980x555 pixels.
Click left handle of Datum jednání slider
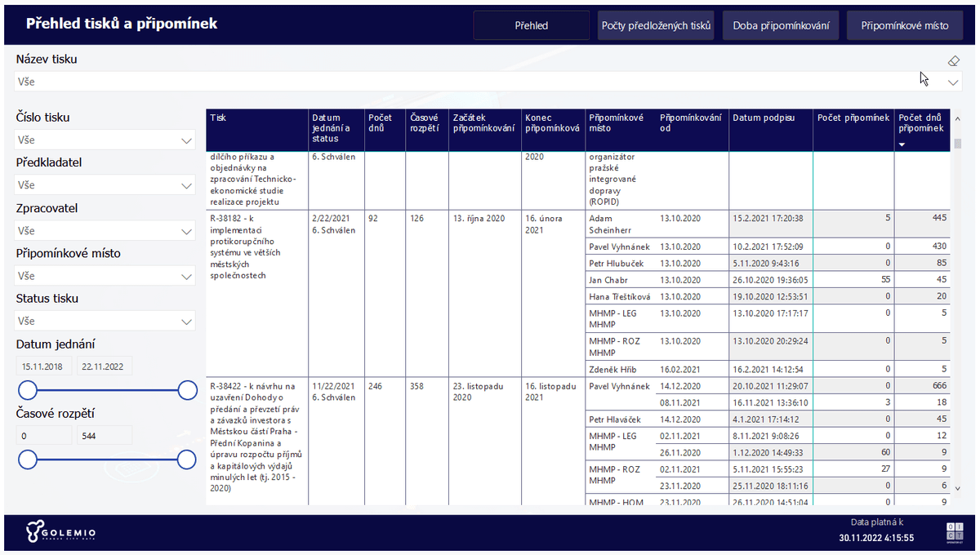28,390
